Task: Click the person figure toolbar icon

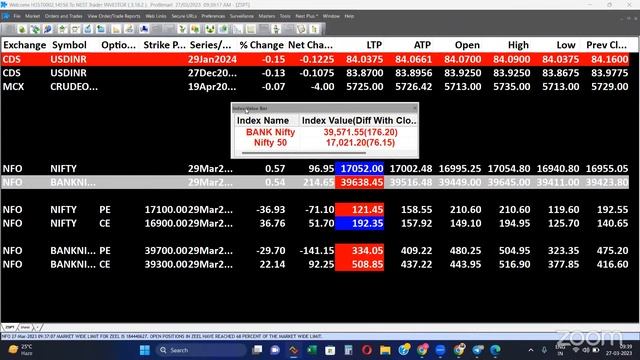Action: click(x=276, y=29)
